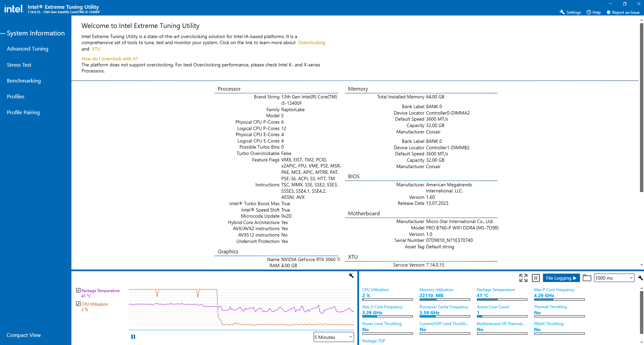The width and height of the screenshot is (644, 345).
Task: Click the XTU section heading
Action: coord(353,257)
